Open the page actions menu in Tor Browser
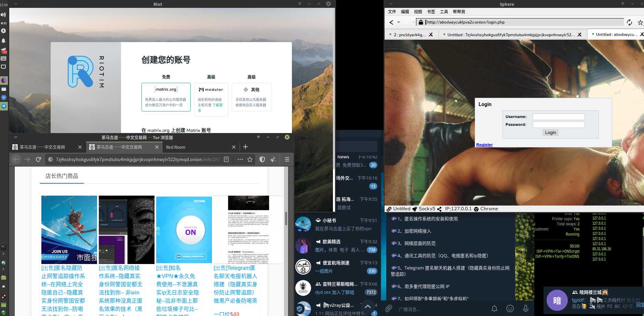 [x=240, y=159]
